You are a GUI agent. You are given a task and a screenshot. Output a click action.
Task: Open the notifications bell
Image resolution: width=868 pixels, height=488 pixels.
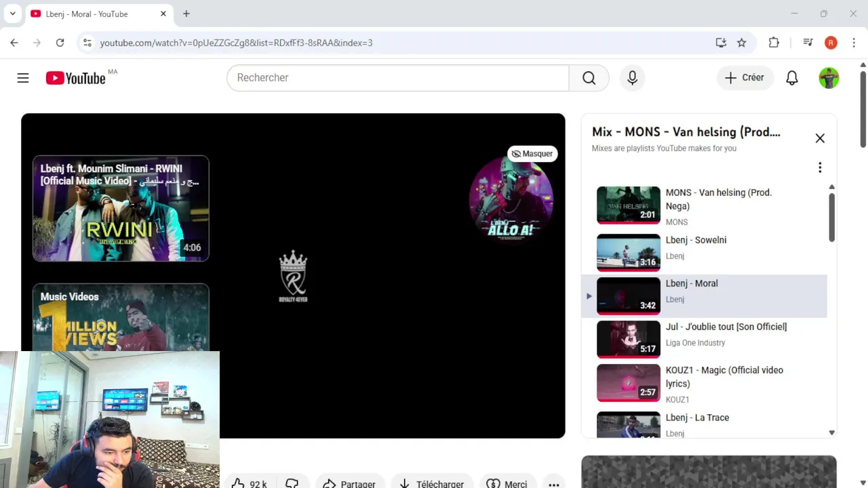(x=791, y=78)
